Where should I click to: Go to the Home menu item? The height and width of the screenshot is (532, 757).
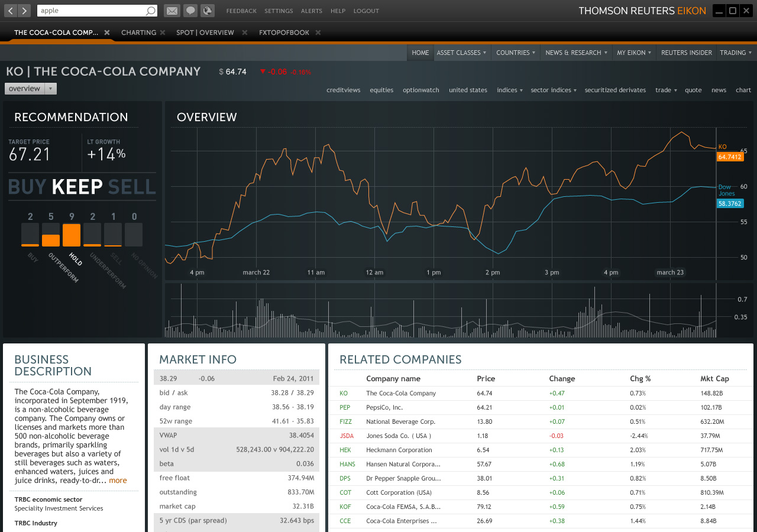(x=420, y=53)
